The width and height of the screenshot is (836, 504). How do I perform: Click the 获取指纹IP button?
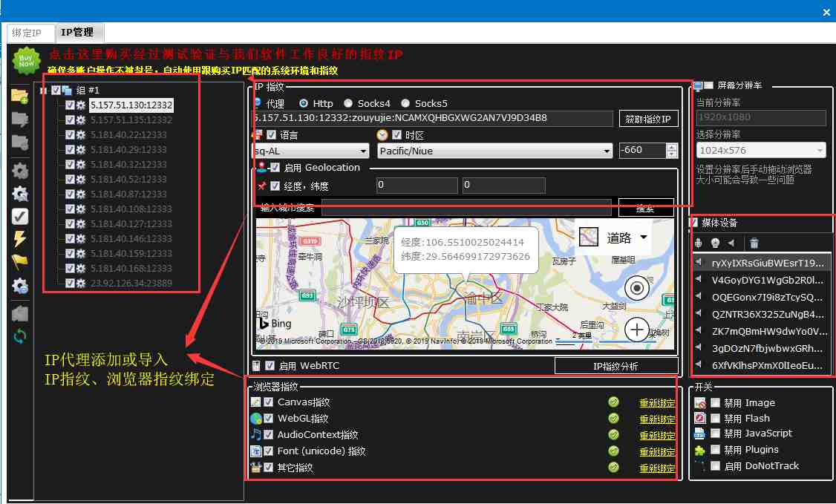pyautogui.click(x=648, y=120)
